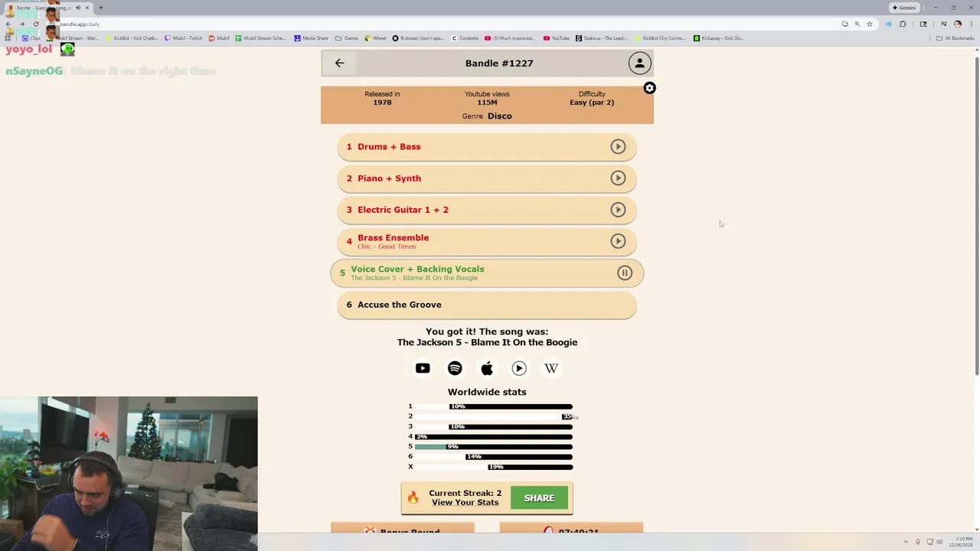This screenshot has width=980, height=551.
Task: Click the Youtube views 115M text
Action: pyautogui.click(x=487, y=98)
